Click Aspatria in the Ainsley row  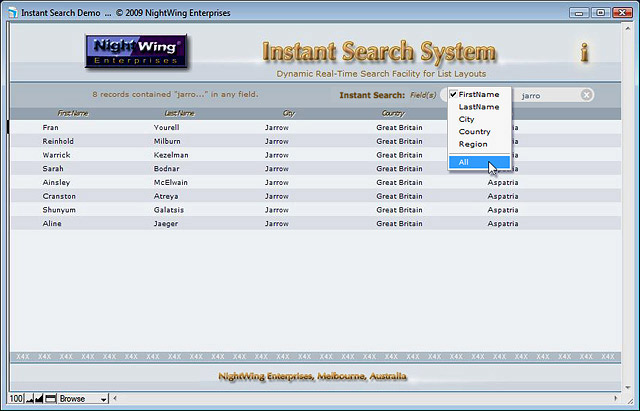pyautogui.click(x=503, y=182)
